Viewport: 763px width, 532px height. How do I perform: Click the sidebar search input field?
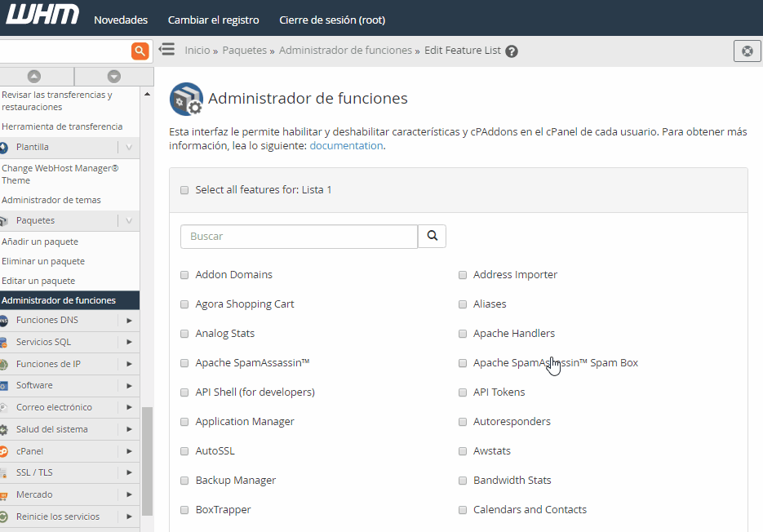[65, 51]
